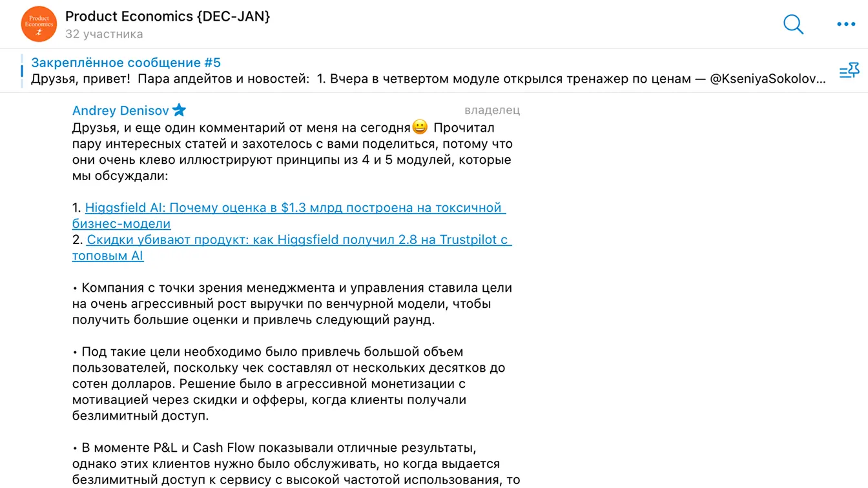The image size is (868, 488).
Task: Open the Скидки убивают продукт article link
Action: coord(292,247)
